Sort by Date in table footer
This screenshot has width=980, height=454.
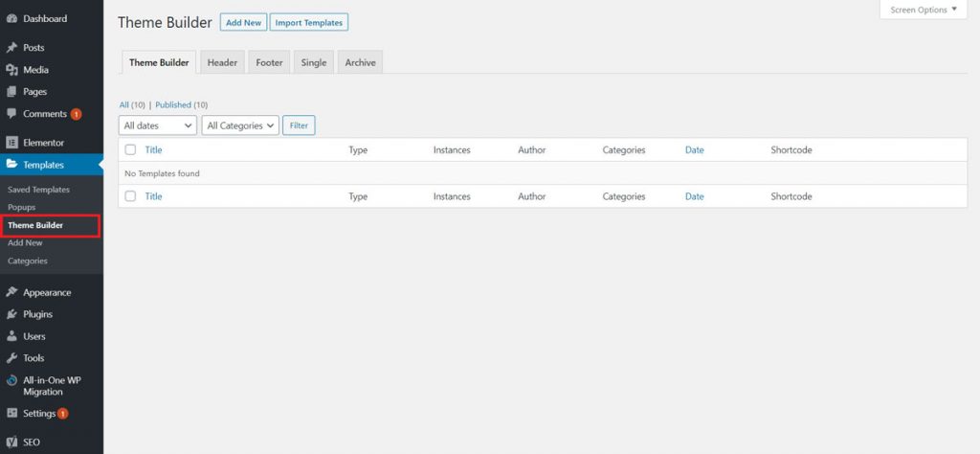coord(695,196)
